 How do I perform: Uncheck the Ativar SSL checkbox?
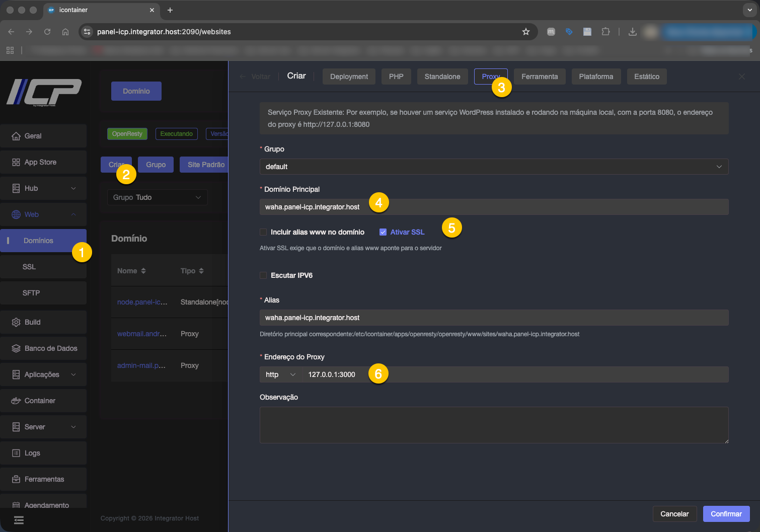pos(383,232)
